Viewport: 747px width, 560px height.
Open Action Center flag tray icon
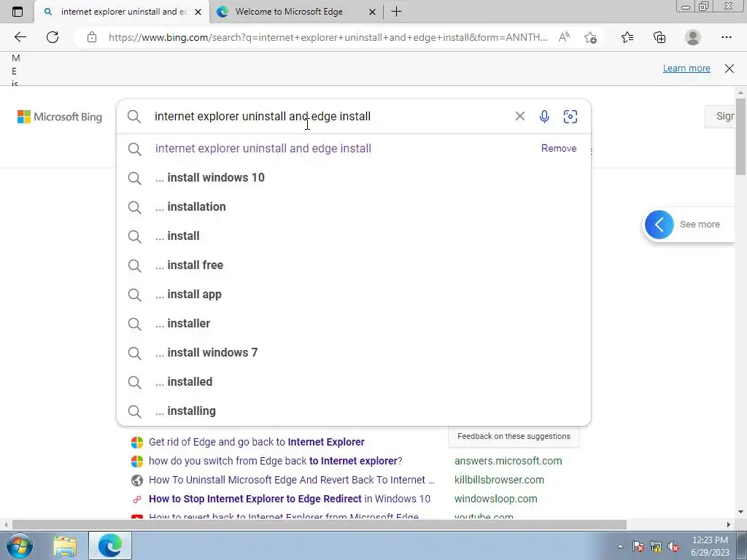pos(638,547)
